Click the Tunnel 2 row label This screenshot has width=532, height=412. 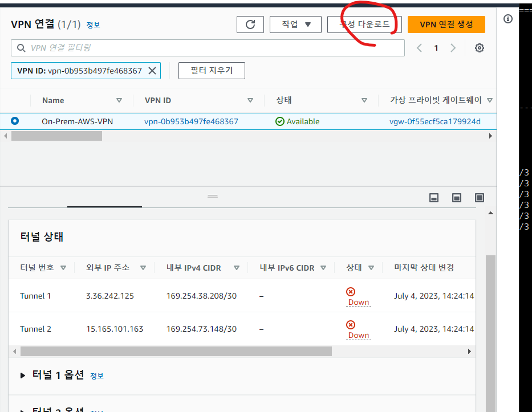(x=35, y=329)
